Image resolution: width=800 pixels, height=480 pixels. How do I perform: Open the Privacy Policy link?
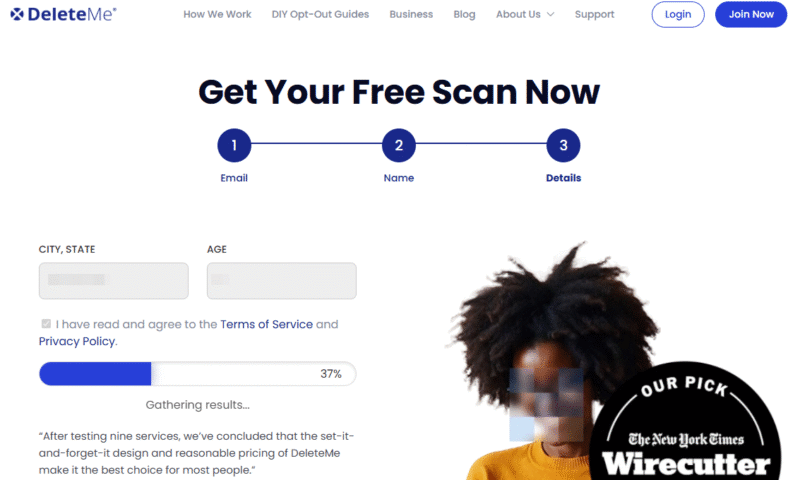77,341
